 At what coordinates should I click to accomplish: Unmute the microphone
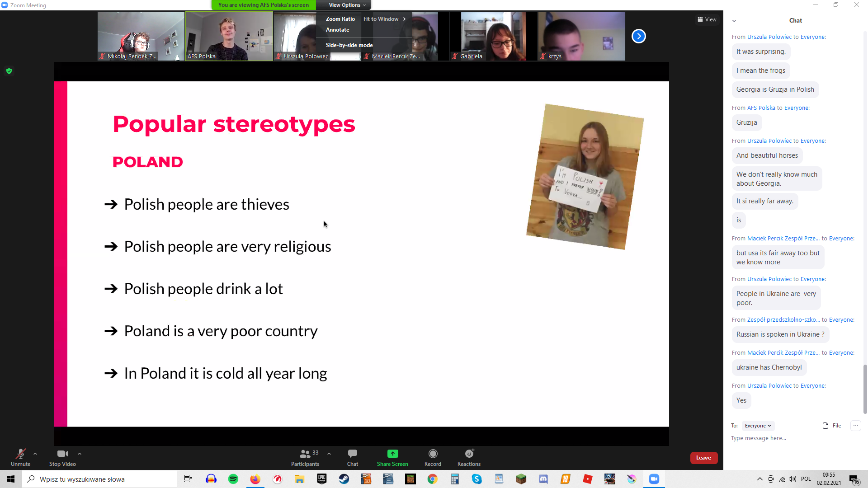pyautogui.click(x=20, y=457)
